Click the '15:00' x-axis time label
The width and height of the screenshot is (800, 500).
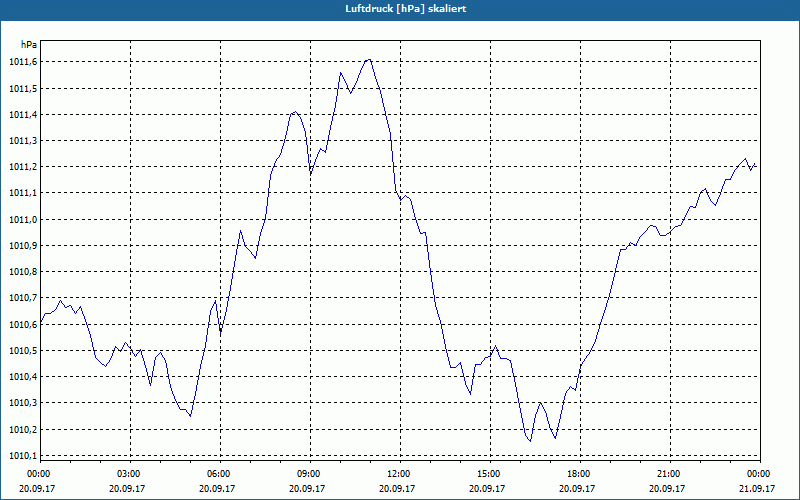click(x=488, y=474)
